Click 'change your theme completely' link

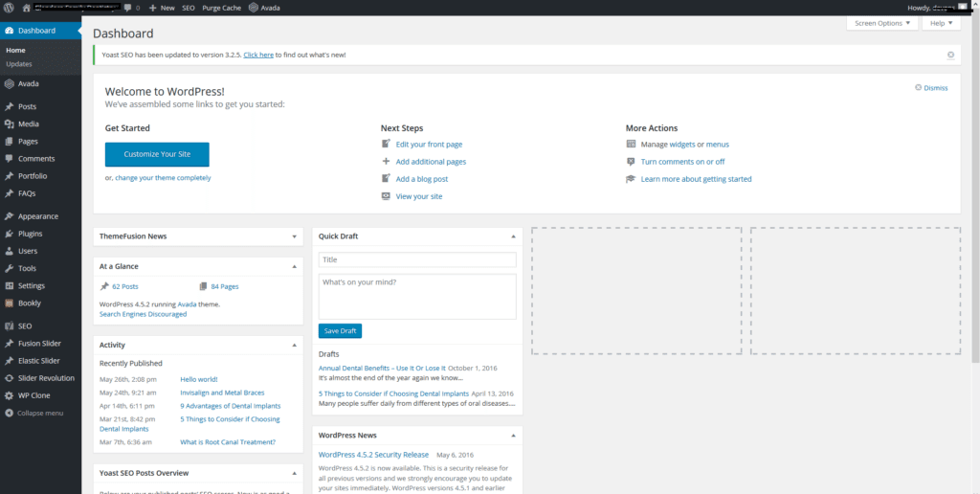[163, 177]
